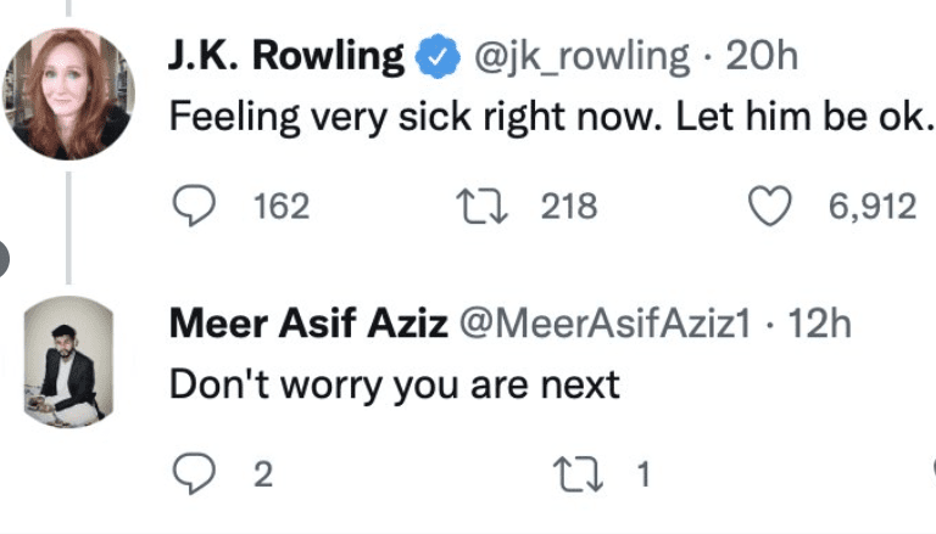
Task: Open Meer Asif Aziz's profile picture
Action: (x=69, y=362)
